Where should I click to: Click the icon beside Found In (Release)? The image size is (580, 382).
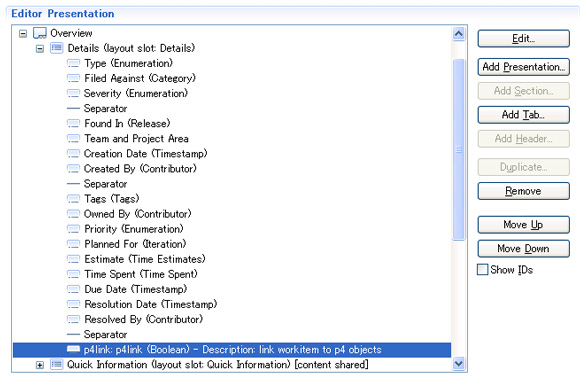tap(73, 123)
